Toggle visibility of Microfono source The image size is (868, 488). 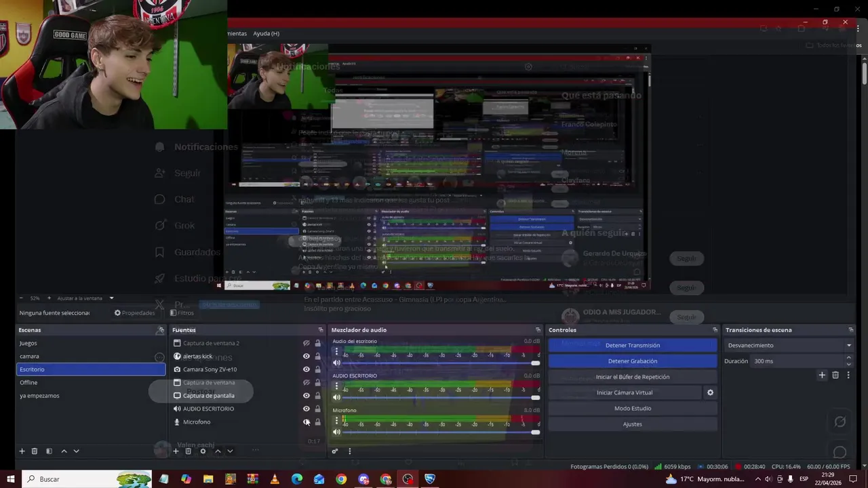(x=307, y=422)
